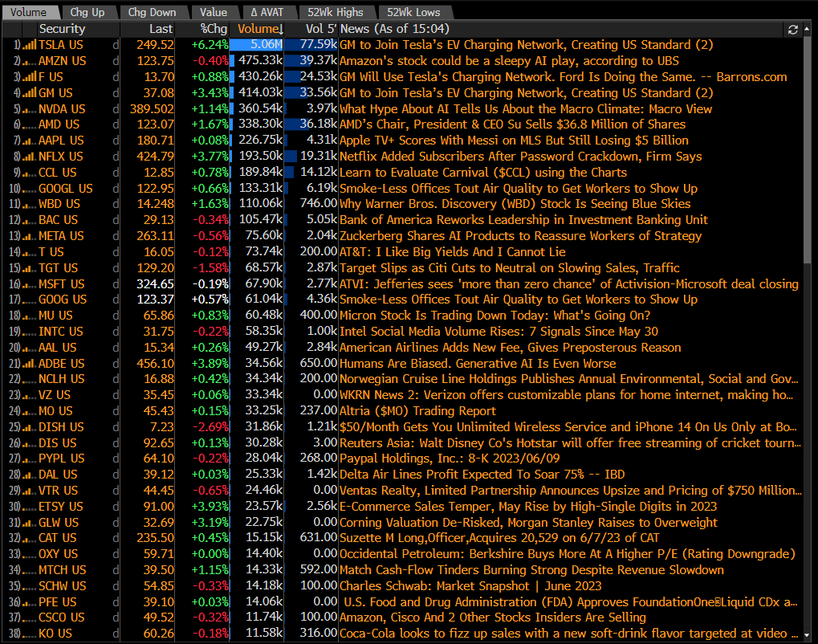
Task: Click the volume bars icon next to TSLA US
Action: (29, 46)
